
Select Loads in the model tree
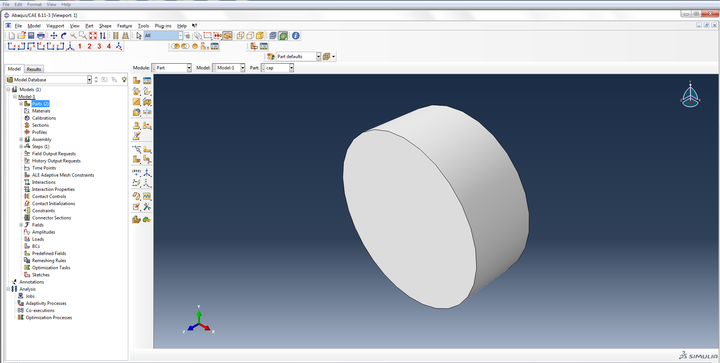(38, 239)
